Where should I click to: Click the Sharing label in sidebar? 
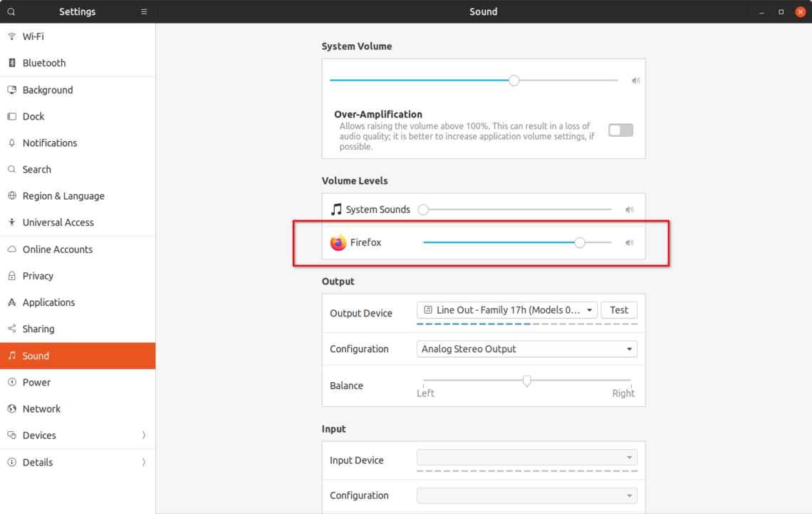(x=38, y=329)
